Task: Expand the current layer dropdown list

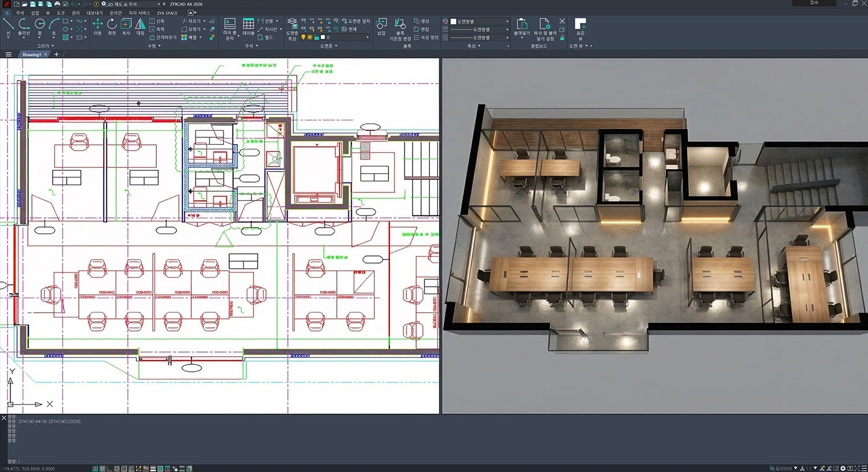Action: pos(367,38)
